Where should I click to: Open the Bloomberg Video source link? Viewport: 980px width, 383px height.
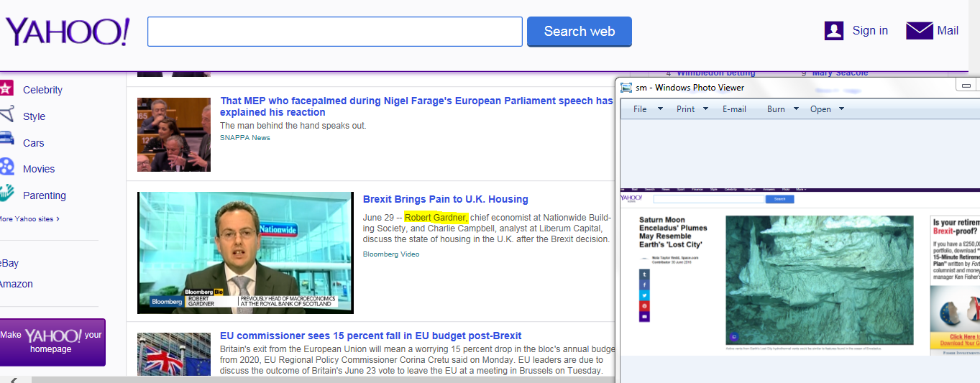point(391,254)
